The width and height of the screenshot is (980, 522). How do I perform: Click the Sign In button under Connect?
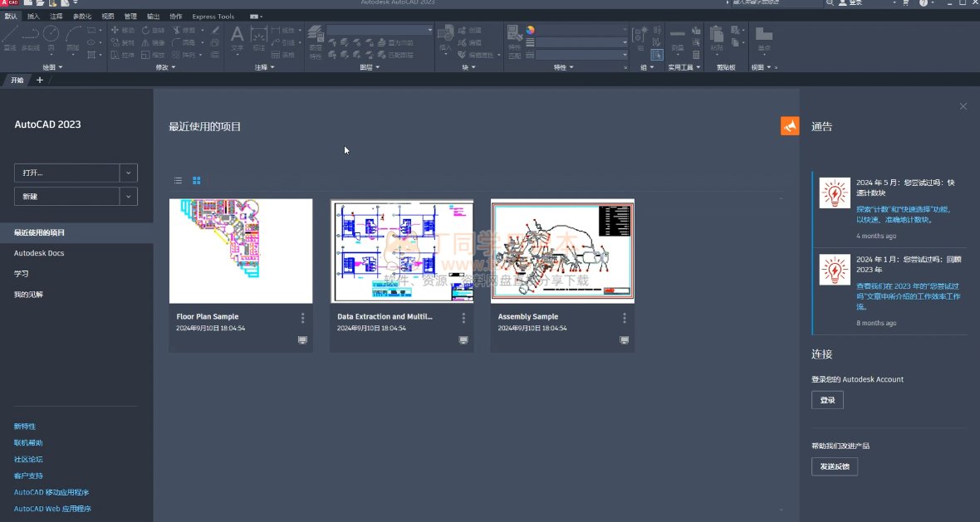click(x=827, y=400)
